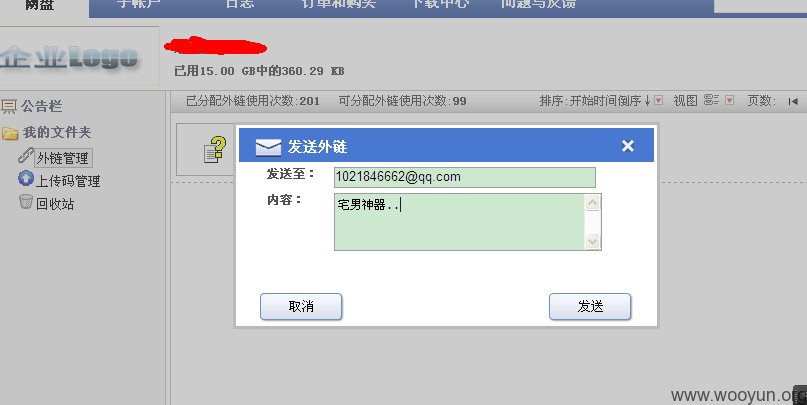Click the 我的文件夹 folder icon
807x405 pixels.
pyautogui.click(x=10, y=133)
